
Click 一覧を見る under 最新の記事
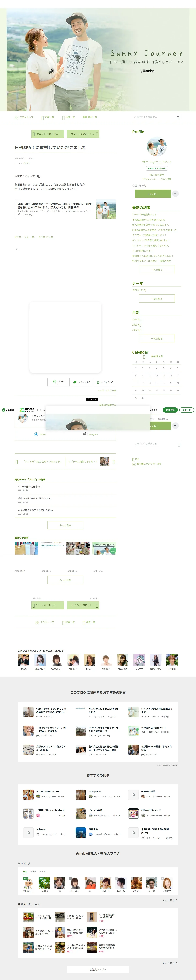tap(157, 269)
